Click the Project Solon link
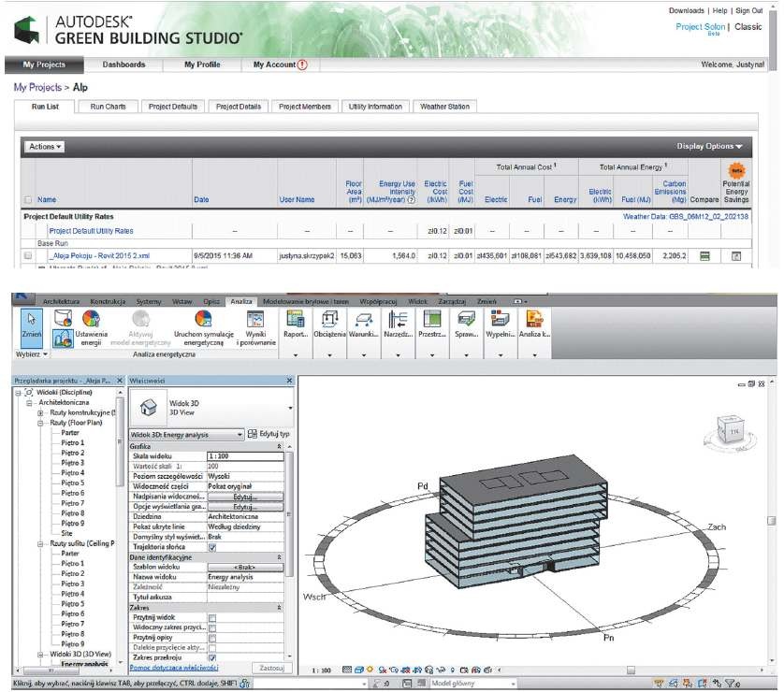This screenshot has height=692, width=784. [x=700, y=26]
